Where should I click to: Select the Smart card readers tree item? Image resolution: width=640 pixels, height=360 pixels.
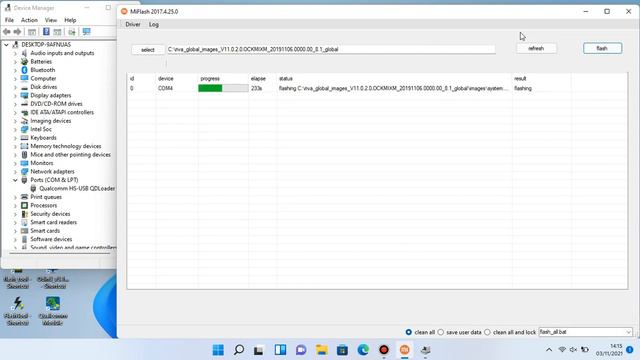(53, 222)
